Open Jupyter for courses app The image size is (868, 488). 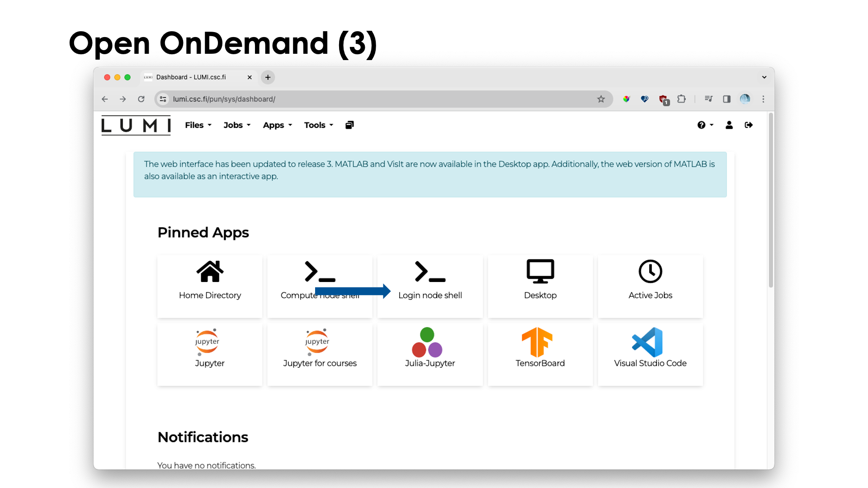320,354
